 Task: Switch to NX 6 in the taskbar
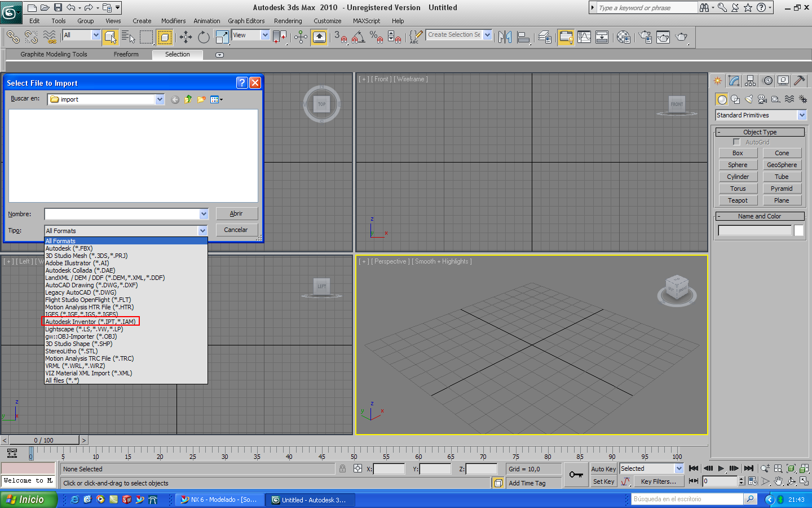tap(219, 500)
